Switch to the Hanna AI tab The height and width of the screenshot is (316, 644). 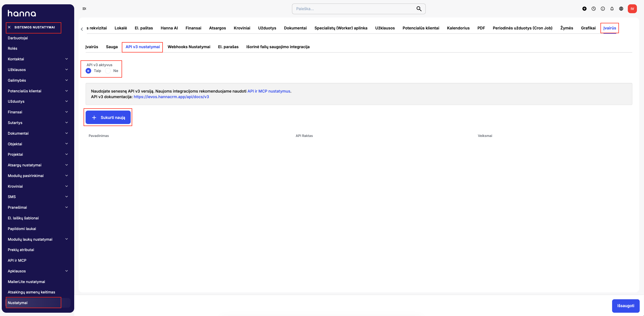pos(169,28)
